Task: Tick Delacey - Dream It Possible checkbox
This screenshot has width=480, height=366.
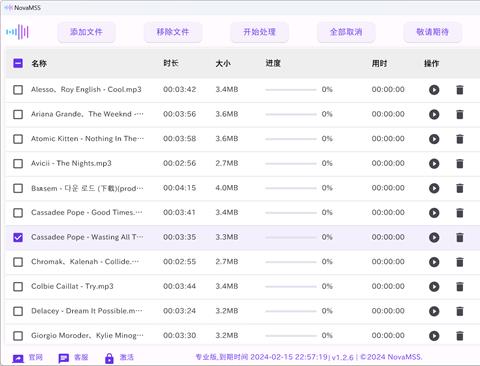Action: click(x=18, y=311)
